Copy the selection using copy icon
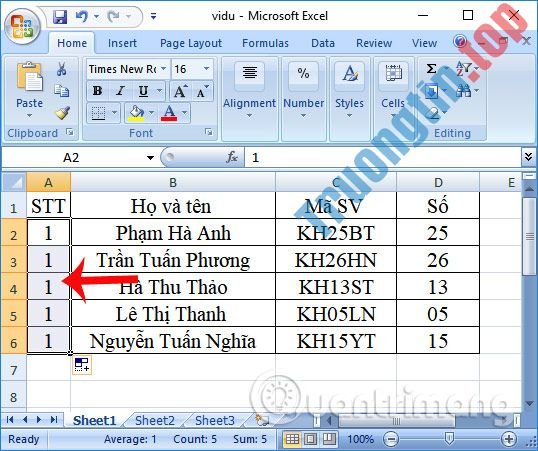This screenshot has height=451, width=538. point(62,91)
